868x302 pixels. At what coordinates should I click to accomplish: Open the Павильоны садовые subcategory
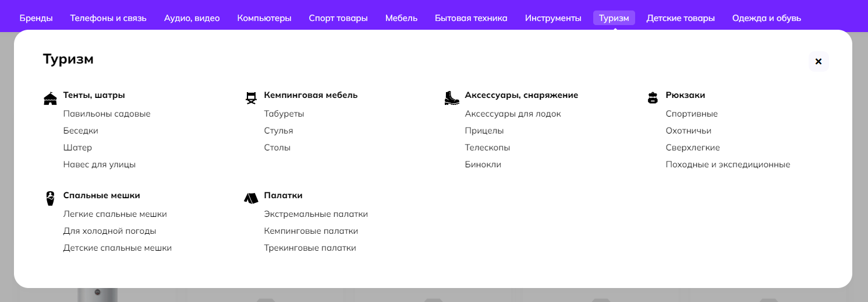pyautogui.click(x=107, y=114)
